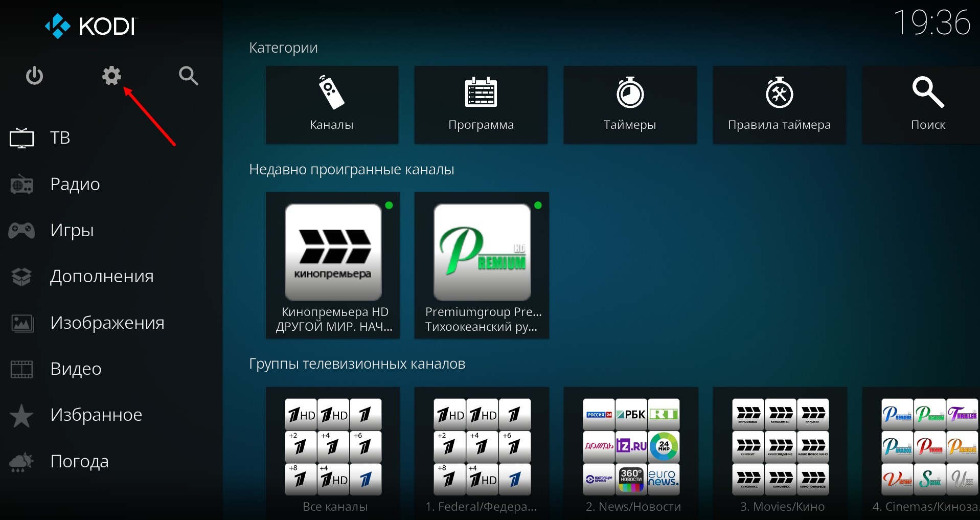Select ТВ in the main menu
The image size is (980, 520).
click(60, 138)
